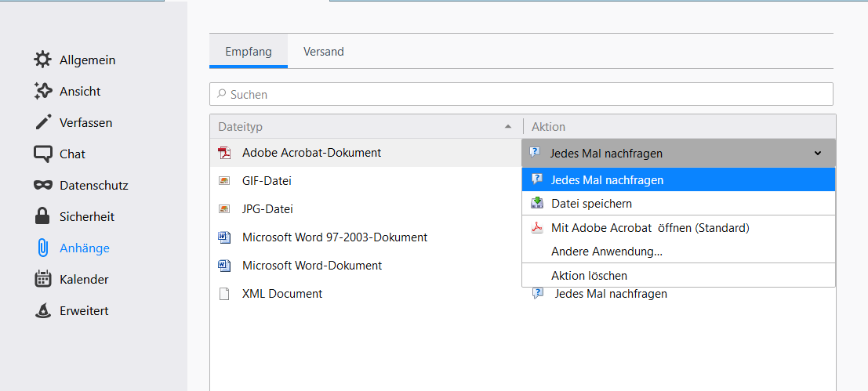Viewport: 868px width, 391px height.
Task: Click the Chat speech bubble icon
Action: coord(42,154)
